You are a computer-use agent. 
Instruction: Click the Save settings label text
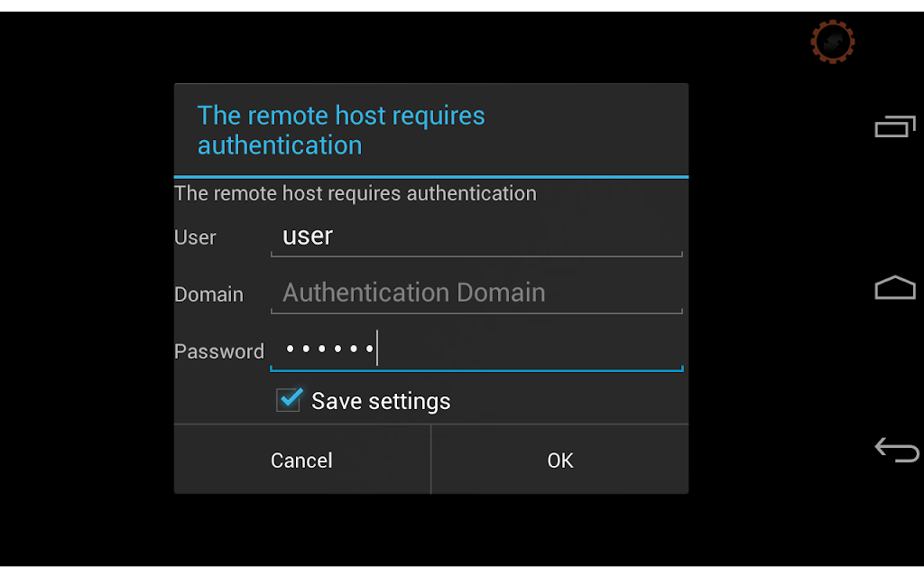(x=381, y=401)
